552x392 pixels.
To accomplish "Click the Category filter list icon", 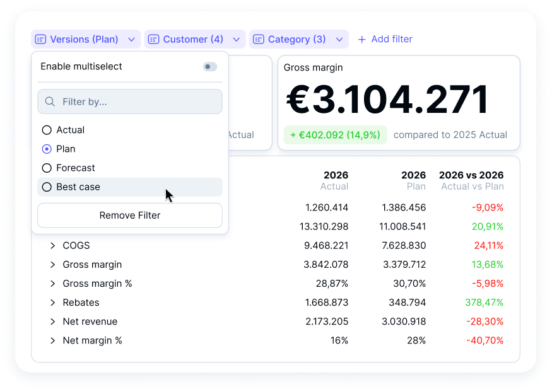I will (x=258, y=39).
